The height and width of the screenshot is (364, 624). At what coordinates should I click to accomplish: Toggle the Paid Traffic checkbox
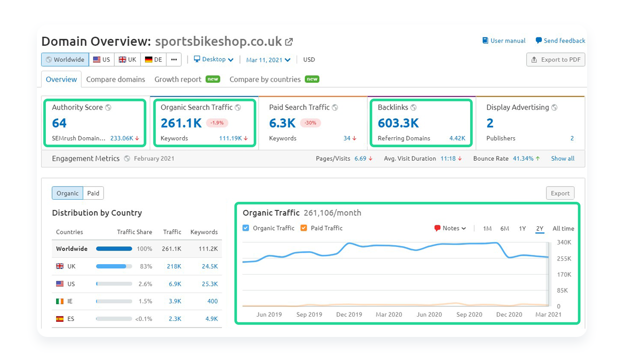[304, 228]
